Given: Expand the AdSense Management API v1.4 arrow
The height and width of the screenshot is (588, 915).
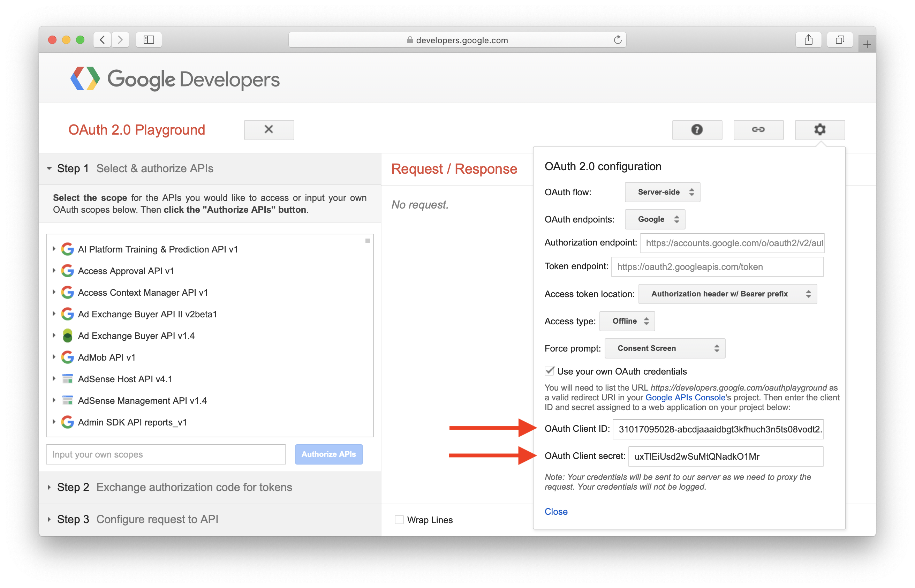Looking at the screenshot, I should point(54,400).
